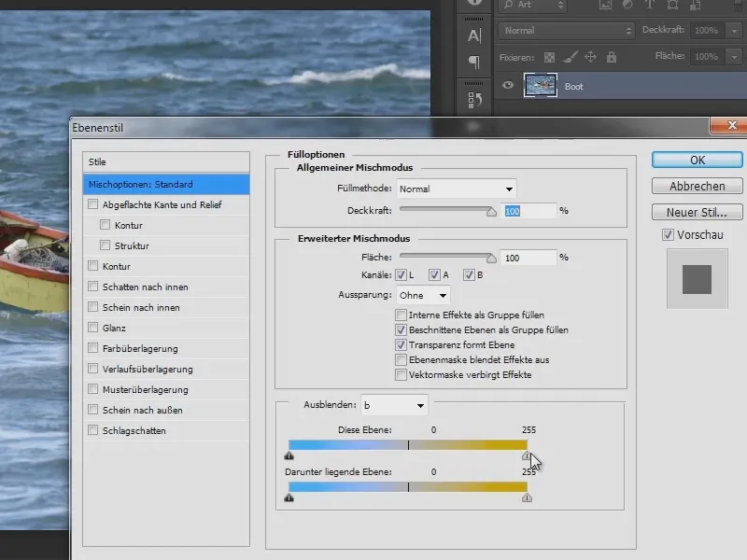Open Layers panel blend mode Normal dropdown
This screenshot has width=747, height=560.
pos(567,31)
